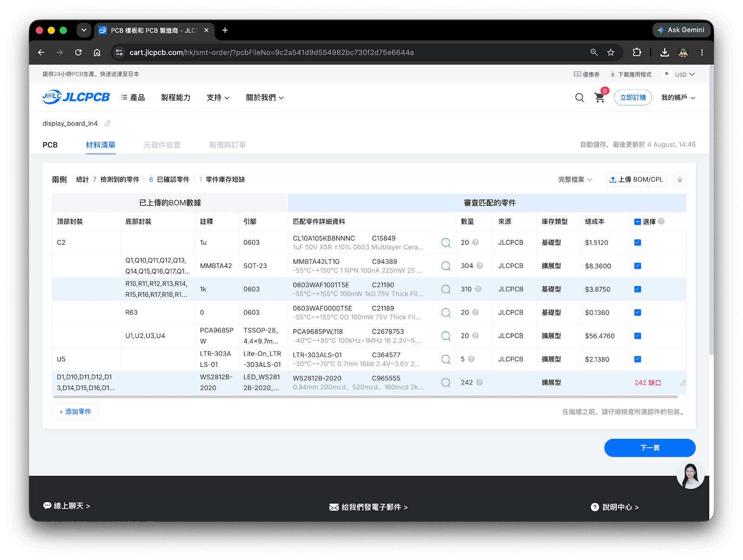The image size is (743, 560).
Task: Click 上傳 BOM/CPL button
Action: 636,180
